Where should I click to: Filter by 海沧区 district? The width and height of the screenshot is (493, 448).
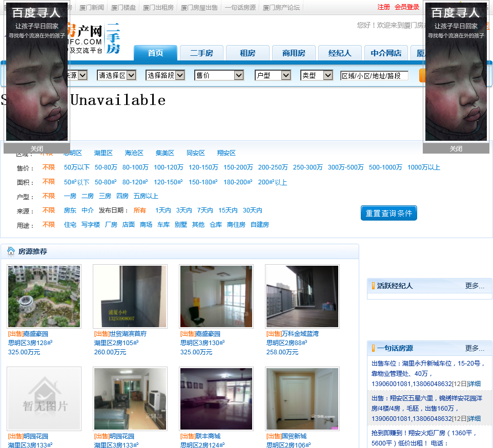pyautogui.click(x=134, y=153)
